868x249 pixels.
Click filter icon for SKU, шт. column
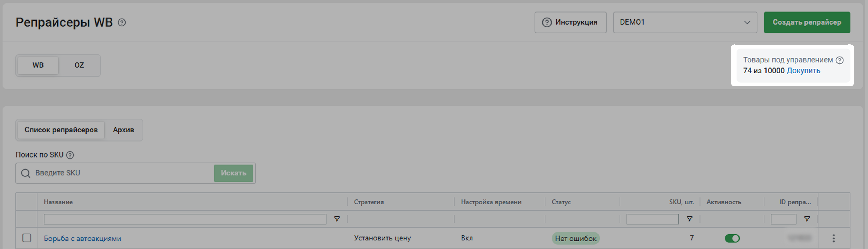coord(689,219)
